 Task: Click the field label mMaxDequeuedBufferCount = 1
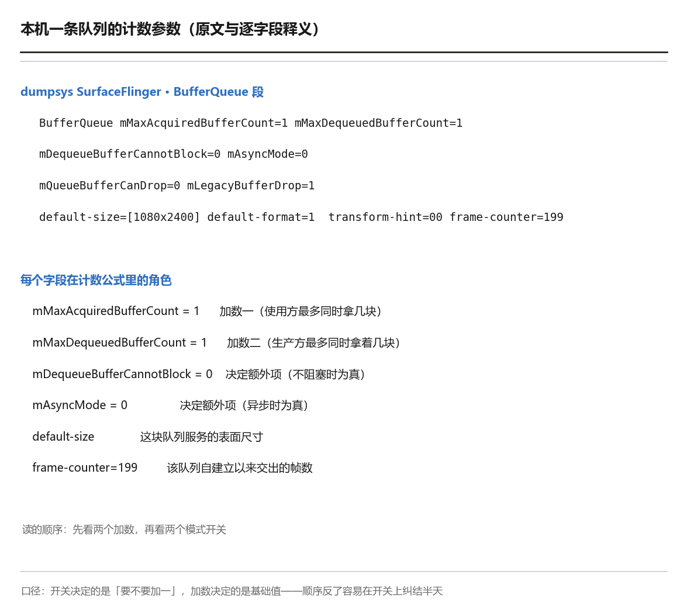tap(120, 343)
